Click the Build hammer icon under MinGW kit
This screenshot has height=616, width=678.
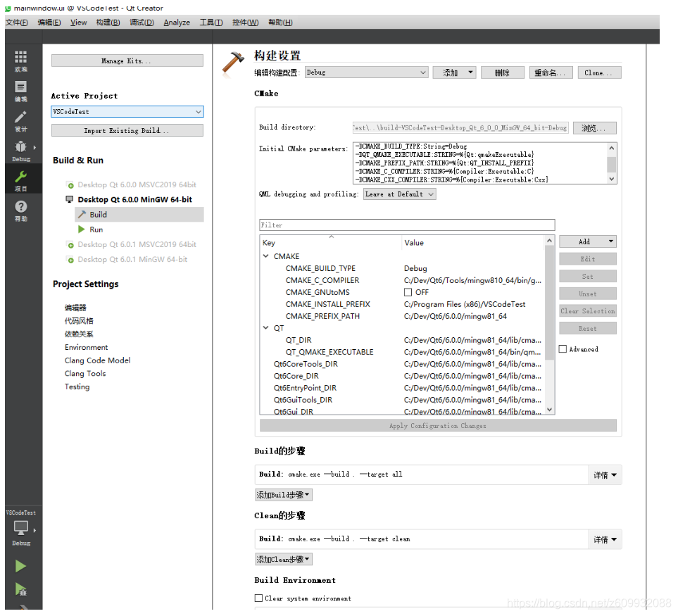(82, 215)
